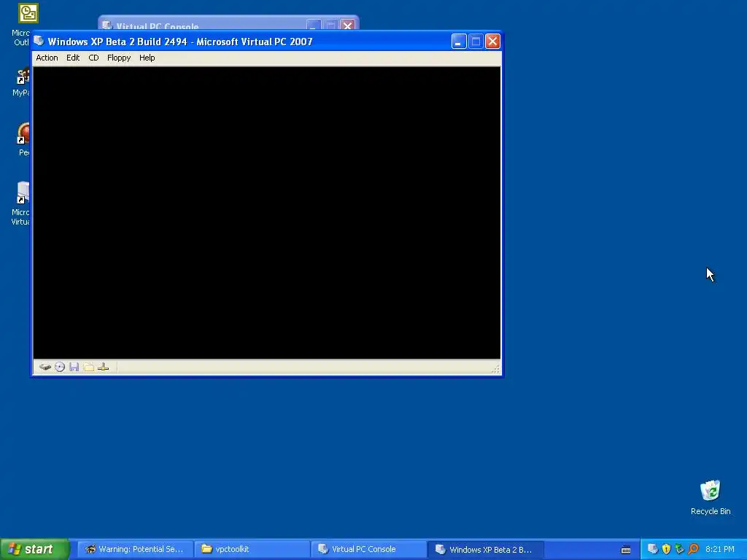This screenshot has width=747, height=560.
Task: Switch to Warning: Potential Se... taskbar button
Action: [x=135, y=550]
